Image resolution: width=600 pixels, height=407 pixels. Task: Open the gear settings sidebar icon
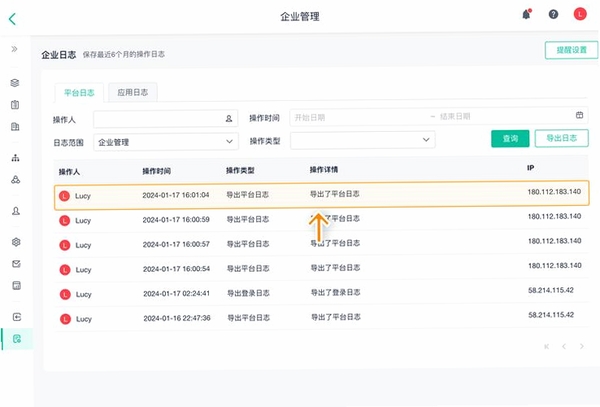[x=16, y=241]
